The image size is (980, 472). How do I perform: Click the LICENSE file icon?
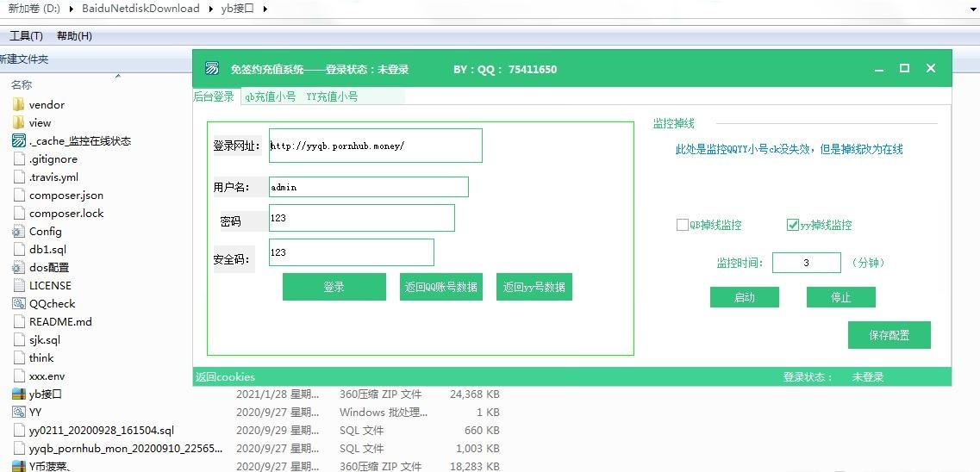point(18,285)
